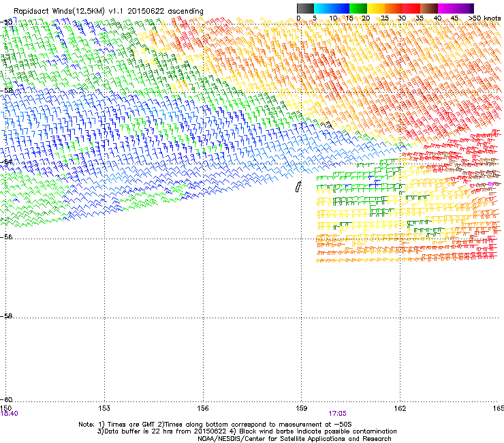Viewport: 504px width, 443px height.
Task: Click the latitude label '-60'
Action: [x=6, y=399]
